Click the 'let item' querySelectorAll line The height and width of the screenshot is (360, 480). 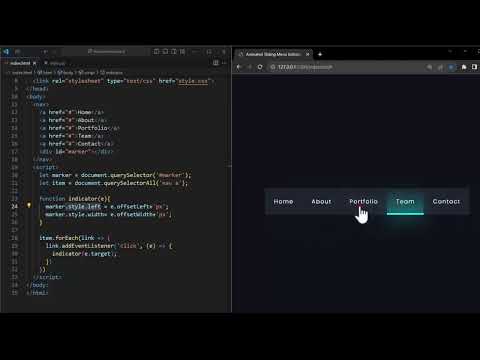click(114, 183)
